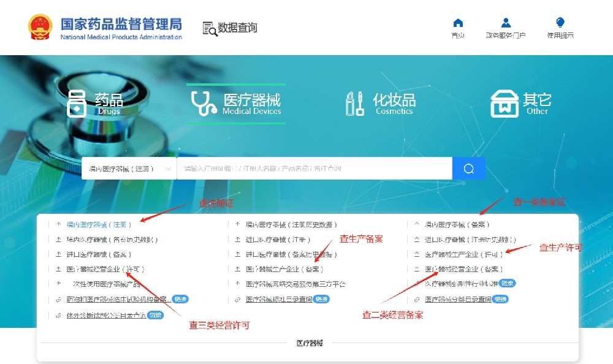Image resolution: width=613 pixels, height=364 pixels.
Task: Open 医疗器械经营企业（备案） link
Action: [x=464, y=269]
